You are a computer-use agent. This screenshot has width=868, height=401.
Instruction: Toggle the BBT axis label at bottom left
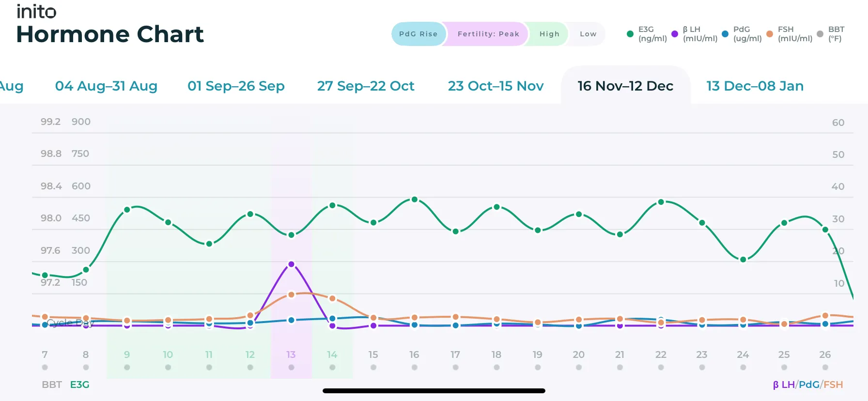pos(51,385)
